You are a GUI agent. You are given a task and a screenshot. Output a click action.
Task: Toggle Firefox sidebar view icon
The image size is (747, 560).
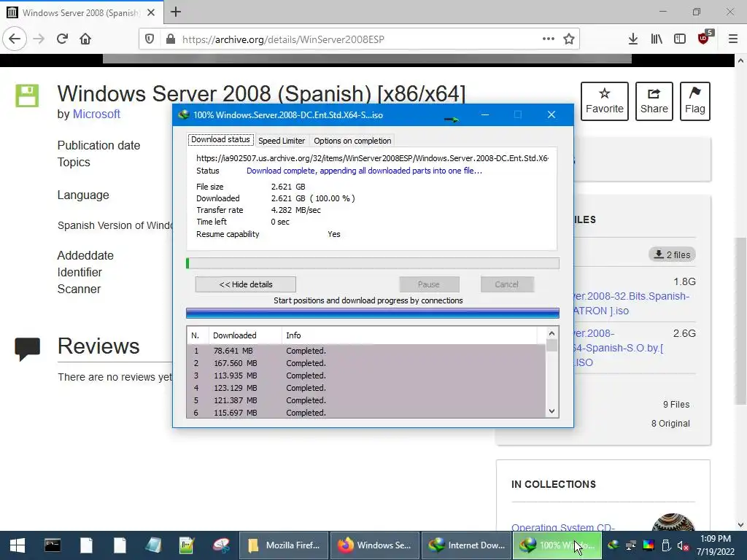click(x=680, y=39)
